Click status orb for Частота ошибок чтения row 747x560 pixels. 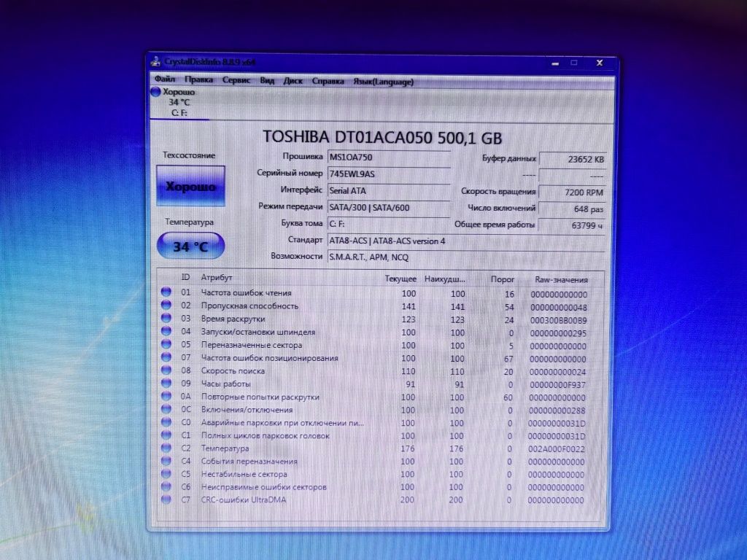coord(166,292)
